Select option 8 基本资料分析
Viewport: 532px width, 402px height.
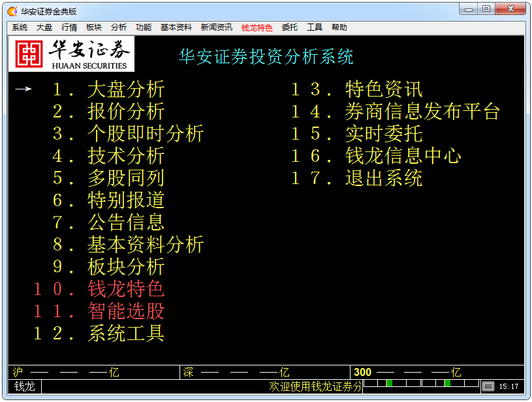tap(128, 245)
